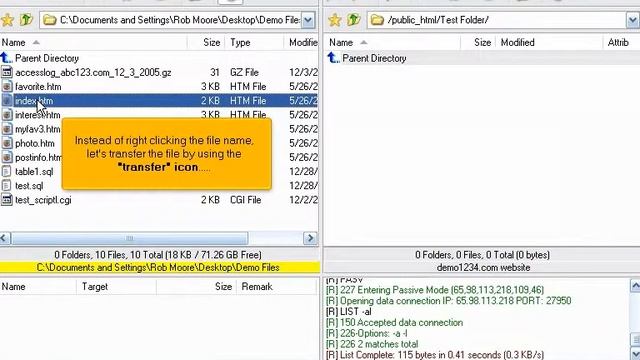640x360 pixels.
Task: Click the demo1234.com website status label
Action: [483, 268]
